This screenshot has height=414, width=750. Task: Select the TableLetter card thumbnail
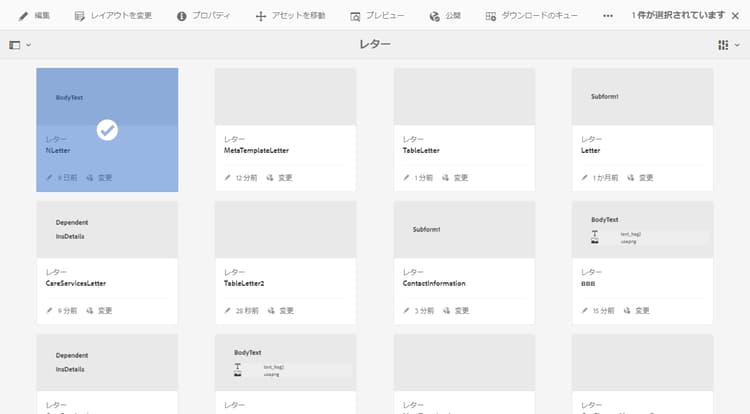click(x=464, y=97)
